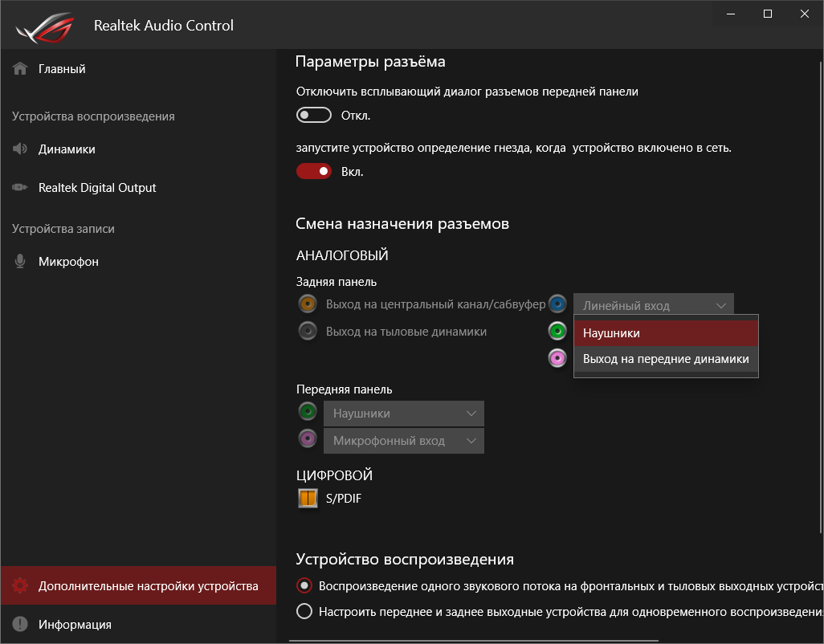
Task: Click the orange center/subwoofer jack icon
Action: click(307, 304)
